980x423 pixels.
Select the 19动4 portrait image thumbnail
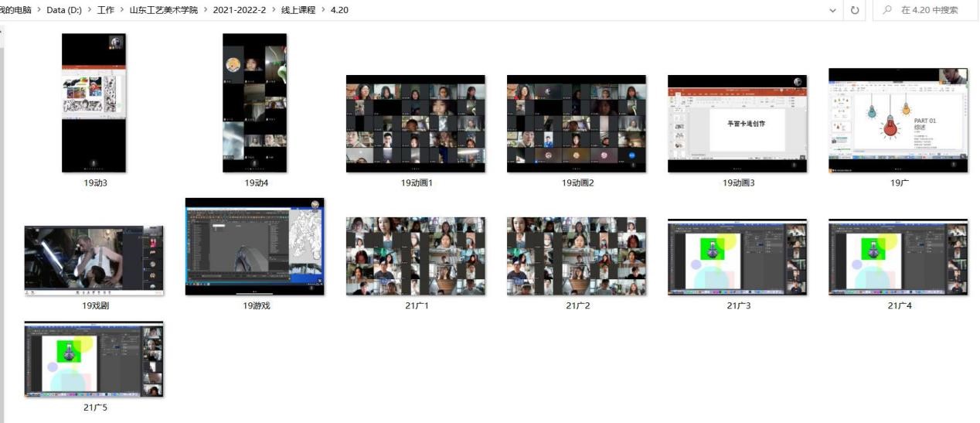254,102
